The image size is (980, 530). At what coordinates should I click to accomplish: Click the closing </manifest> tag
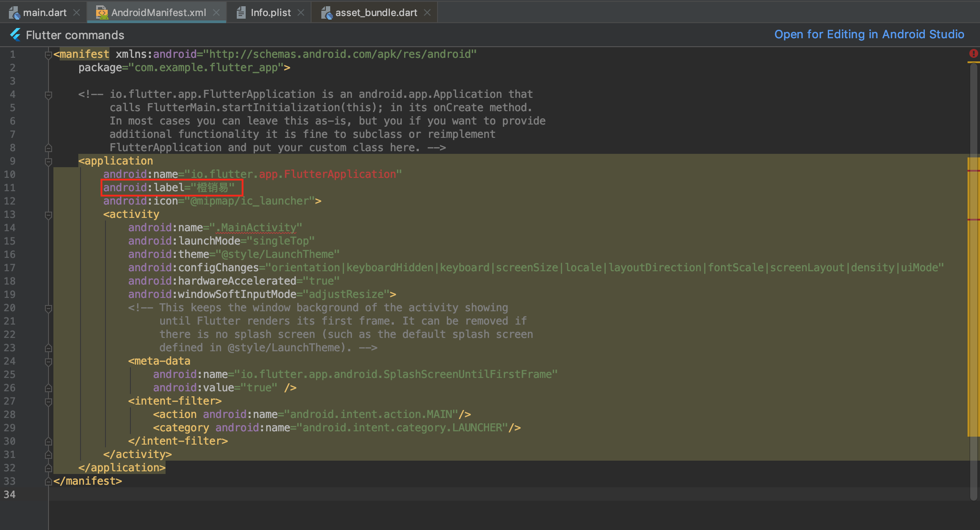88,481
